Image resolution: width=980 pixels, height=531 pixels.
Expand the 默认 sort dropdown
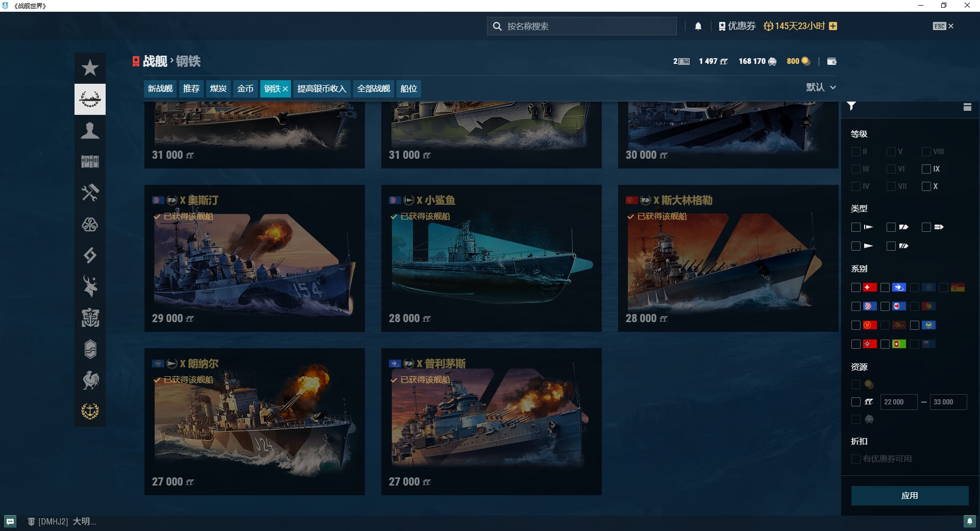pyautogui.click(x=821, y=87)
